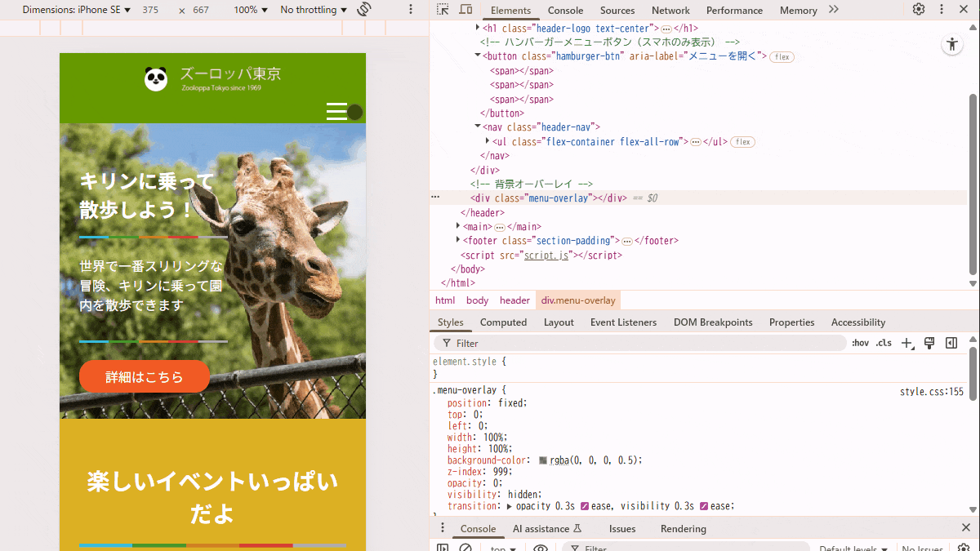Open the DOM Breakpoints tab
The width and height of the screenshot is (980, 551).
click(713, 322)
